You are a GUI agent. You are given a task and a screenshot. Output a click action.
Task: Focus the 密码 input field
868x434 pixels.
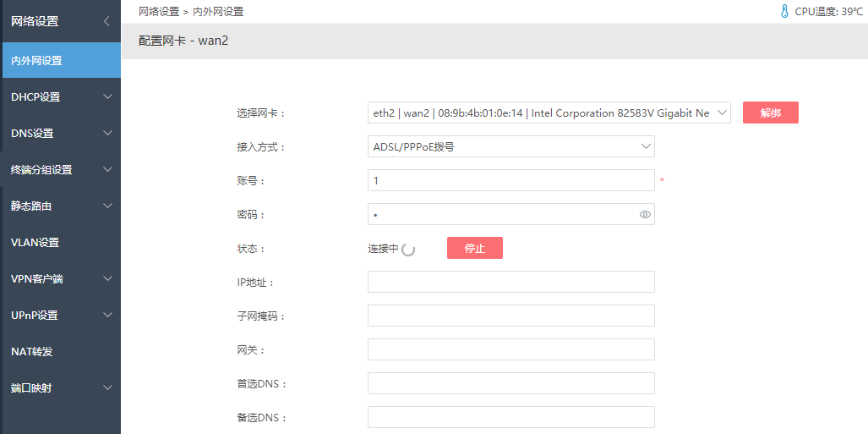(511, 215)
